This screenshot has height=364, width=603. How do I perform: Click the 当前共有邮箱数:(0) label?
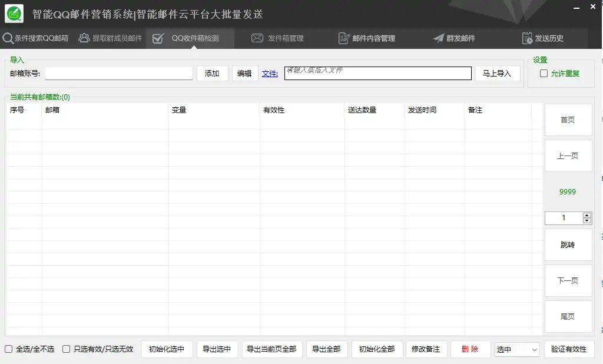click(40, 97)
